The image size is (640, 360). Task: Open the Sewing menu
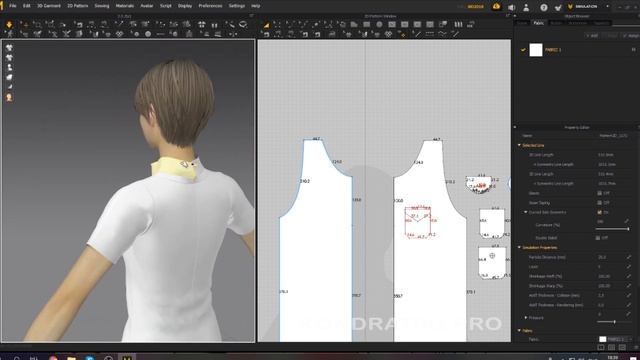click(x=102, y=6)
